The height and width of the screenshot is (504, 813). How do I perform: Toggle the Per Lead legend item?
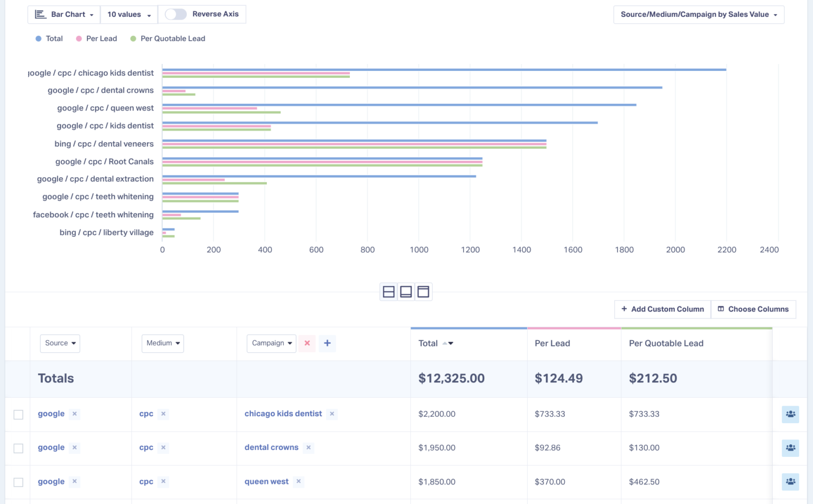(96, 38)
